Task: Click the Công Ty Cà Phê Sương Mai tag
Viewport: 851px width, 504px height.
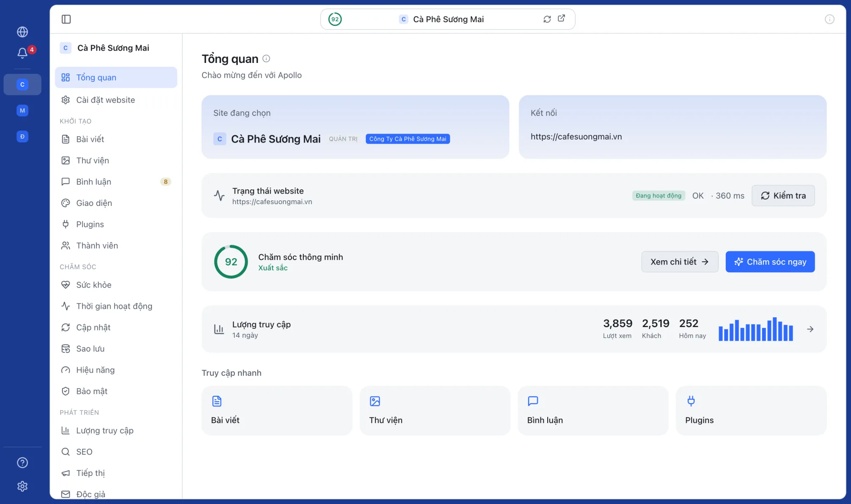Action: point(408,139)
